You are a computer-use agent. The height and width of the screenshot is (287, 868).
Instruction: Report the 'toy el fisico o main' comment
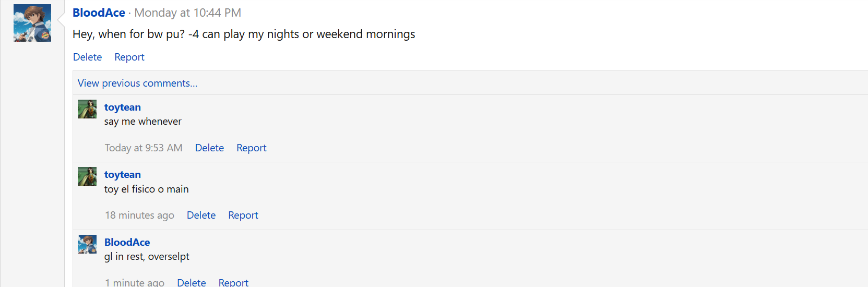pos(243,215)
